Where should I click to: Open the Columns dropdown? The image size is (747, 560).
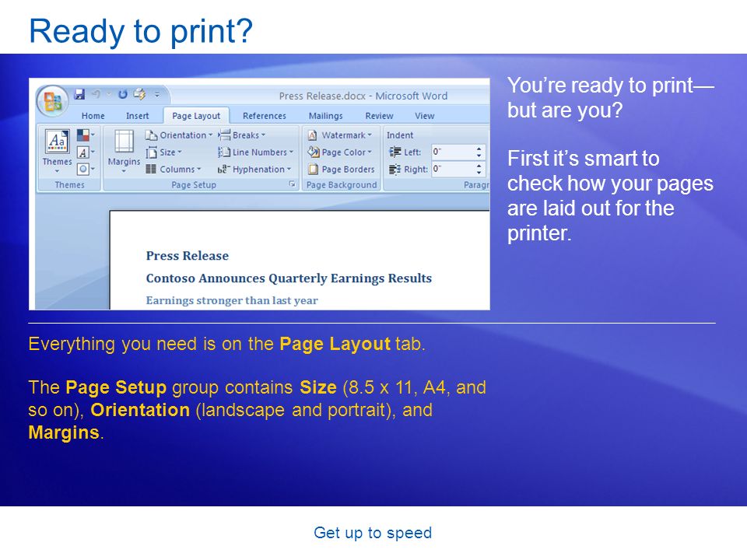tap(174, 169)
